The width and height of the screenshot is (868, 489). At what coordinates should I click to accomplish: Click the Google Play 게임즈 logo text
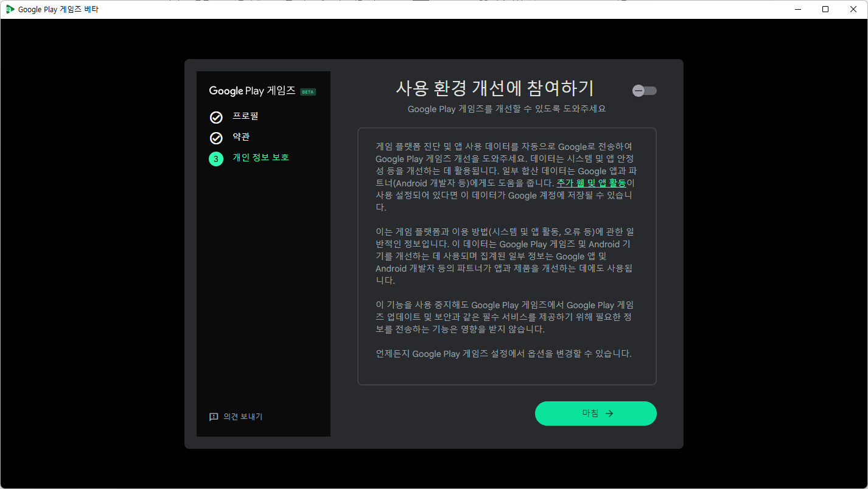pos(252,91)
